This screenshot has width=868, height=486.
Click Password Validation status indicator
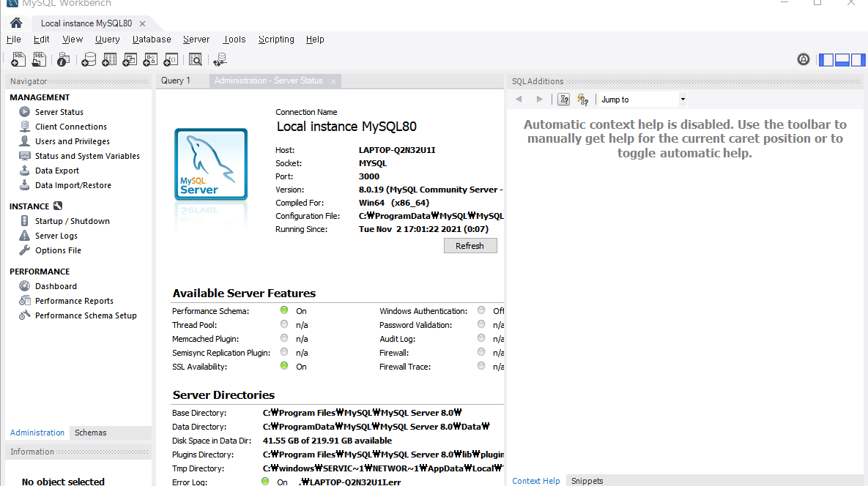(x=481, y=324)
